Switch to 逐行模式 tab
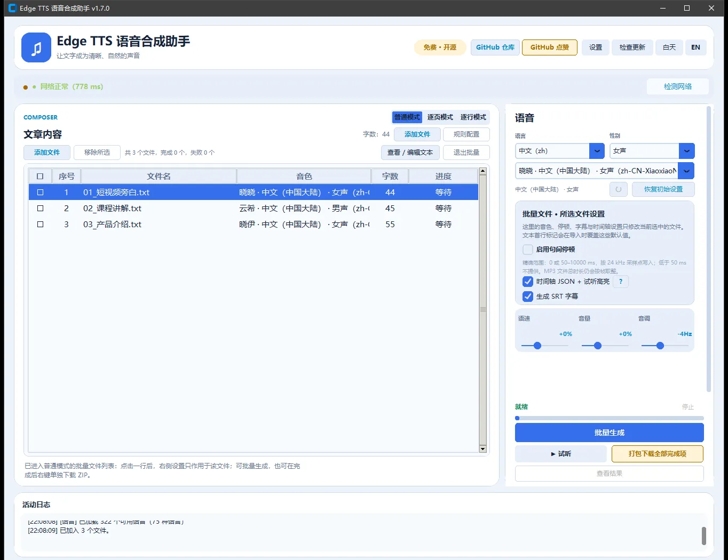The height and width of the screenshot is (560, 728). coord(473,117)
